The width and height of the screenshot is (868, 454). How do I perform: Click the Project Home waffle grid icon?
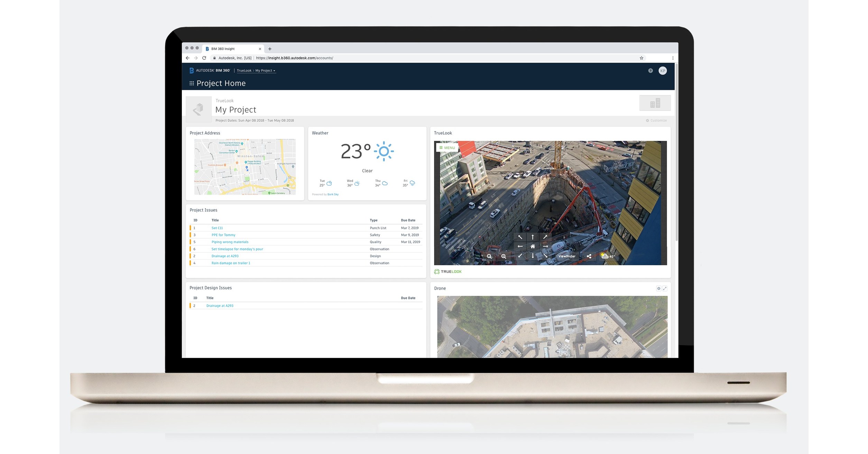coord(192,83)
